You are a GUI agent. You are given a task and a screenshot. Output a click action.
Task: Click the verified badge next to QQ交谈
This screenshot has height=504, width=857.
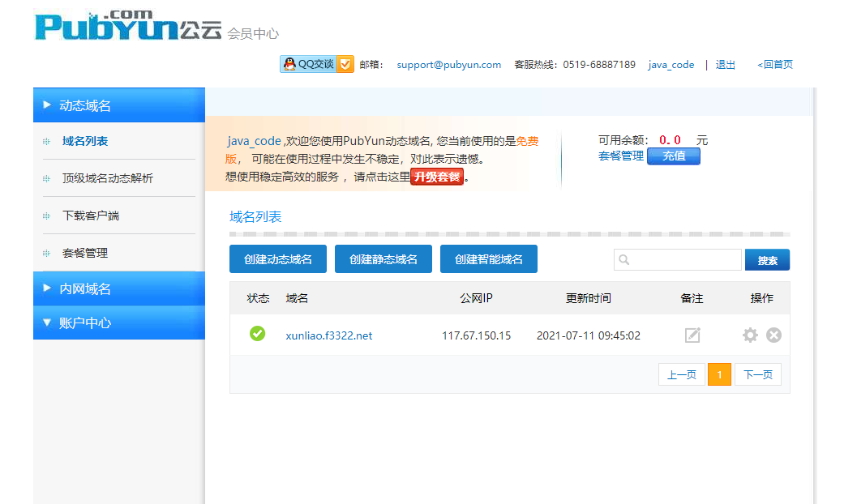coord(345,63)
